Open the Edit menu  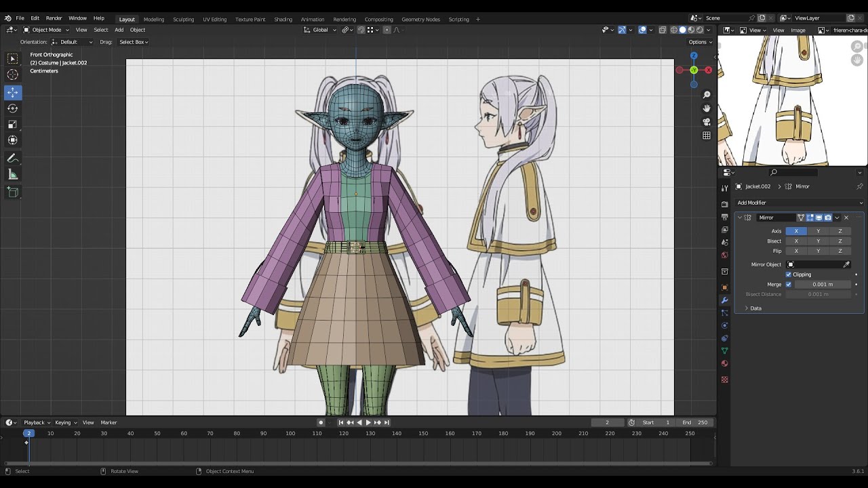[35, 18]
